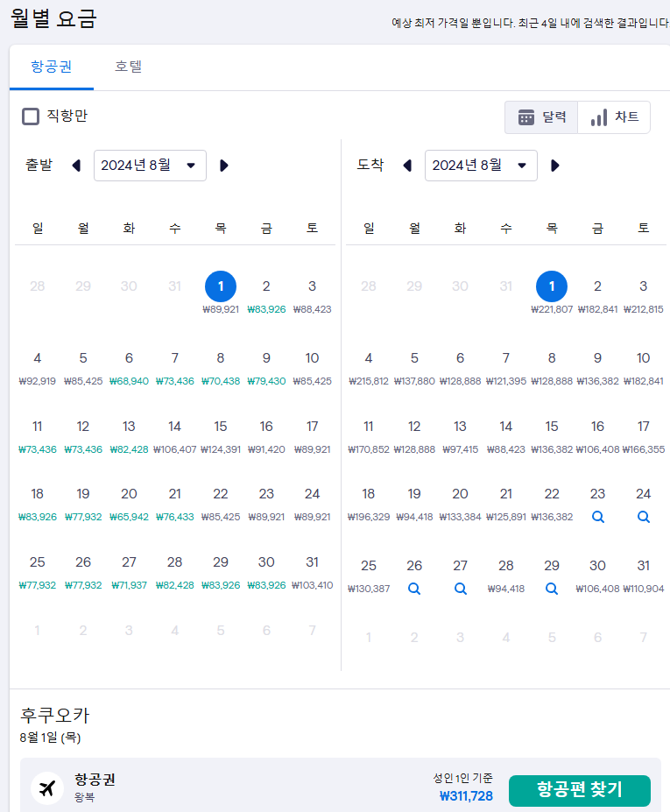Select arrival date 18 priced ₩196,329

(369, 504)
